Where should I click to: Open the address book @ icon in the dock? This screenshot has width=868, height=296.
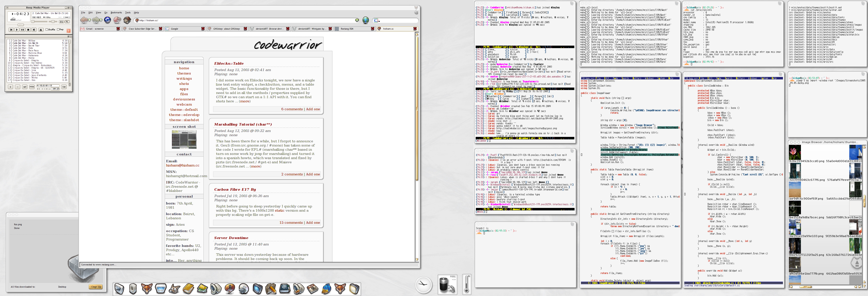285,289
